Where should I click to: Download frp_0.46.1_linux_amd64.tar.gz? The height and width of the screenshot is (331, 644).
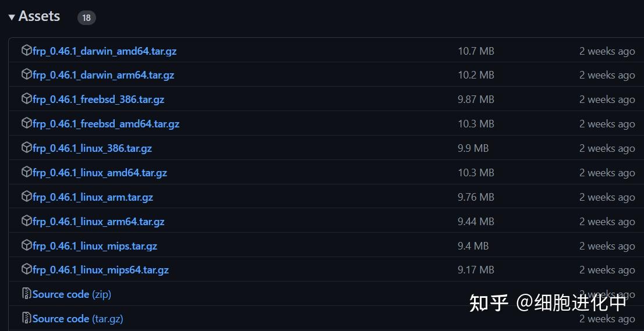click(100, 173)
